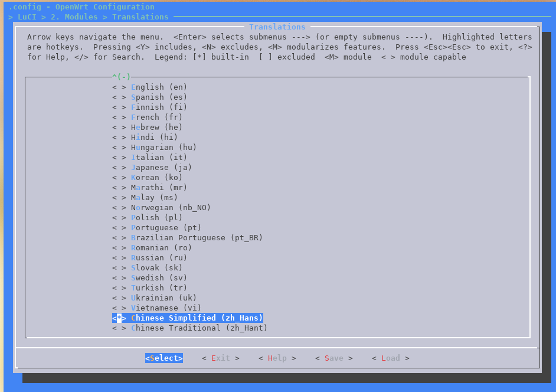Image resolution: width=556 pixels, height=392 pixels.
Task: Click the scroll-up indicator above the list
Action: pos(121,77)
